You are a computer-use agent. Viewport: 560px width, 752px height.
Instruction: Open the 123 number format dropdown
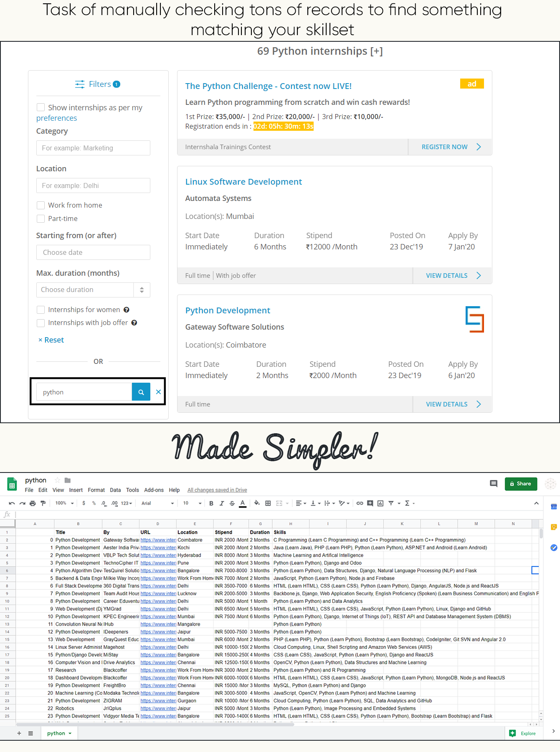click(x=127, y=503)
